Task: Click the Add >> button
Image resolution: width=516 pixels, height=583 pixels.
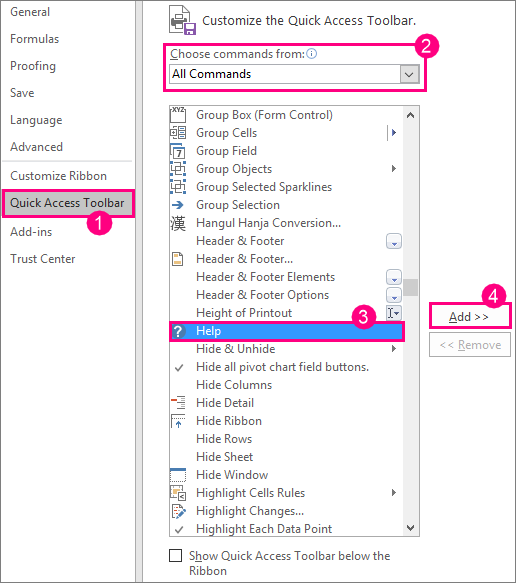Action: [470, 317]
